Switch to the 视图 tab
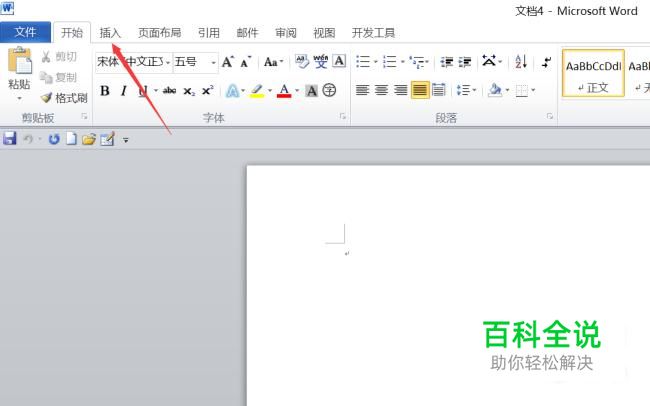This screenshot has width=650, height=406. 324,33
